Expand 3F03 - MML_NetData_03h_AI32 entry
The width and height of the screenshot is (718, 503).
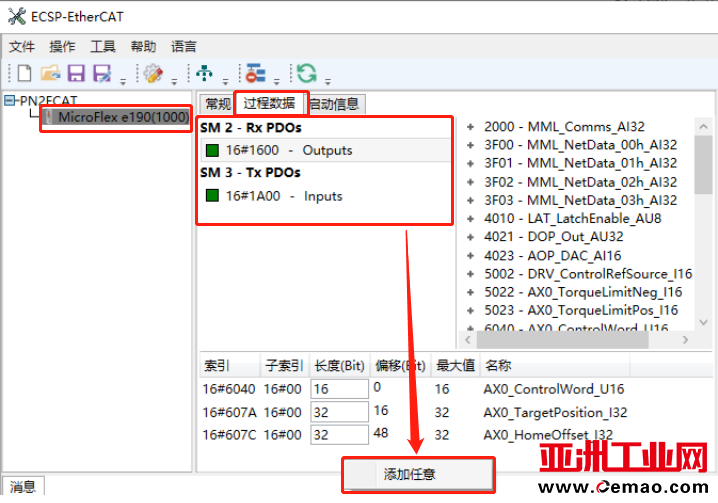pyautogui.click(x=470, y=201)
